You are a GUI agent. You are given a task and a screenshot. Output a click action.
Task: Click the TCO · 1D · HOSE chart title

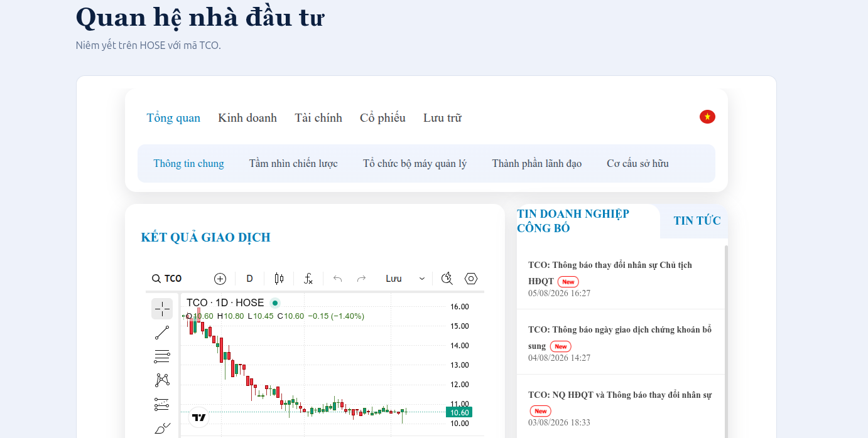click(x=225, y=302)
